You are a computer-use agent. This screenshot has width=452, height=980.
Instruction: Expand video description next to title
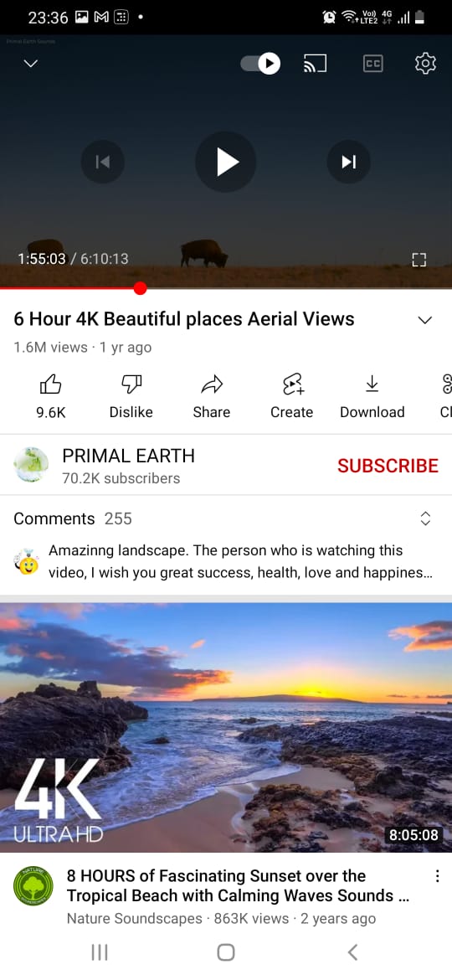tap(425, 320)
